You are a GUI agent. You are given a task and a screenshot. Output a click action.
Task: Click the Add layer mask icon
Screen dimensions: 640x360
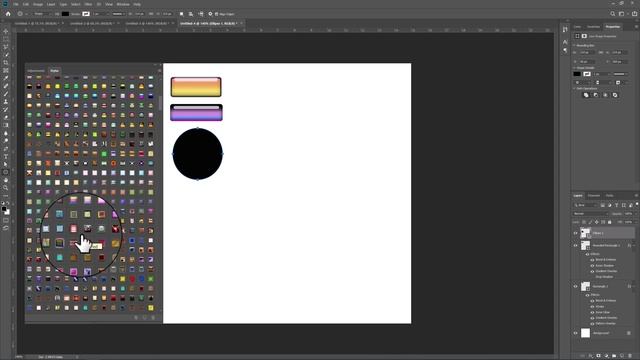(598, 356)
